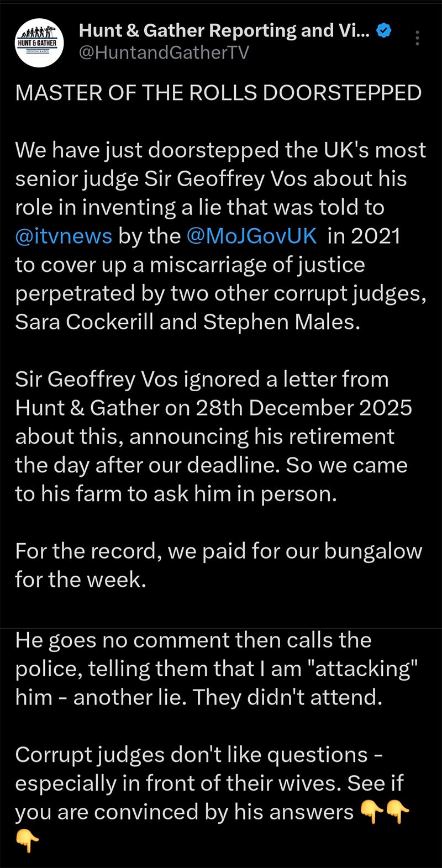Open the three-dot more options menu
The height and width of the screenshot is (868, 442).
pyautogui.click(x=417, y=38)
